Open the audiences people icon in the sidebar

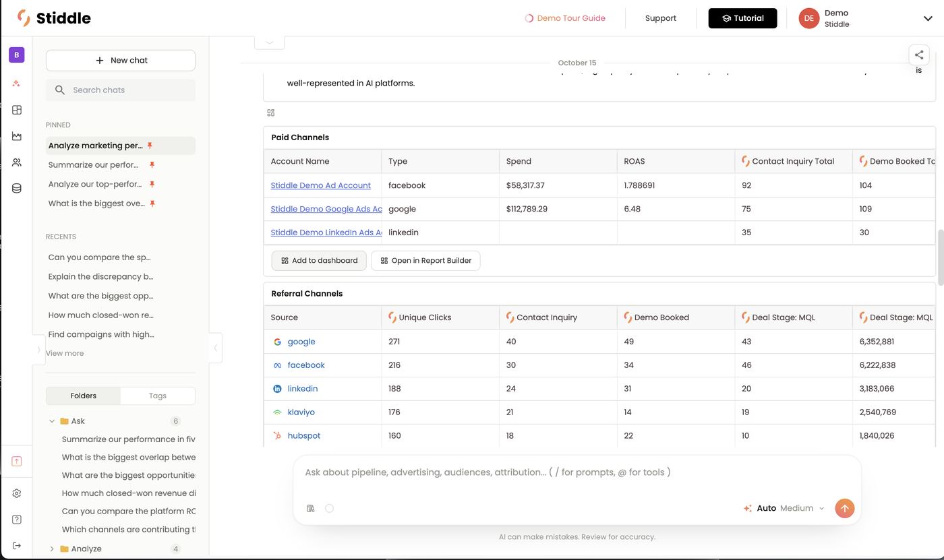click(x=17, y=162)
